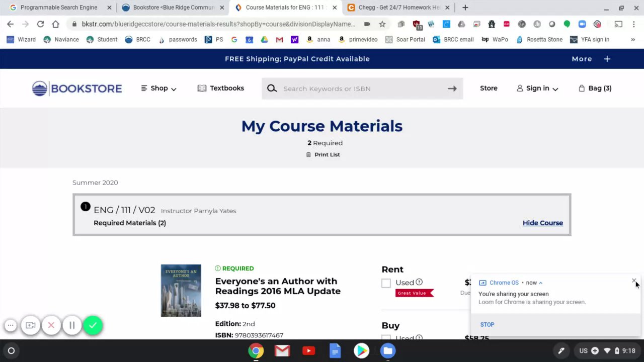Expand the Sign in dropdown
Viewport: 644px width, 362px height.
537,88
